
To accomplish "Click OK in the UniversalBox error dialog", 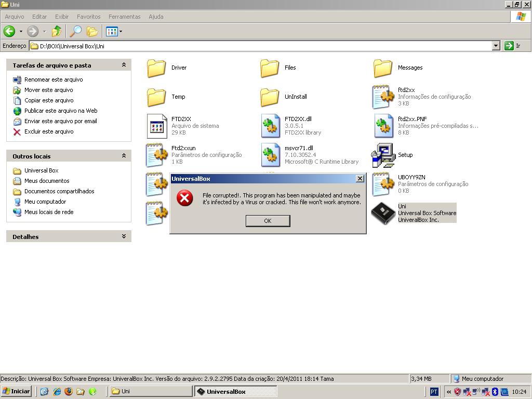I will (268, 221).
